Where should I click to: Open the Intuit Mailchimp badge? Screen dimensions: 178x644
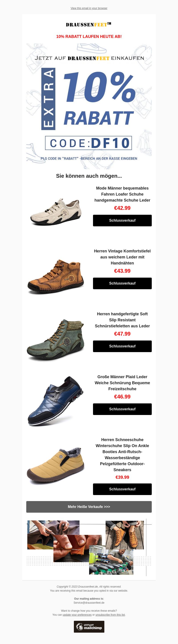[89, 627]
